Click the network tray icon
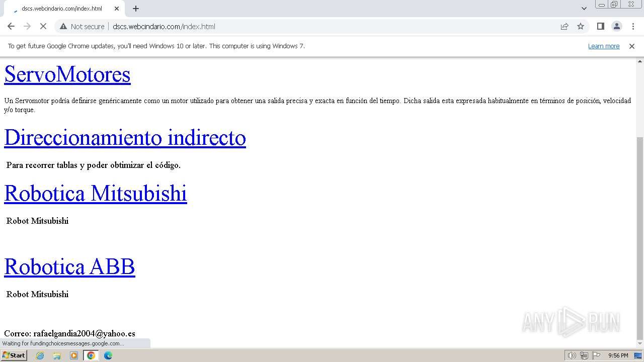 point(584,355)
